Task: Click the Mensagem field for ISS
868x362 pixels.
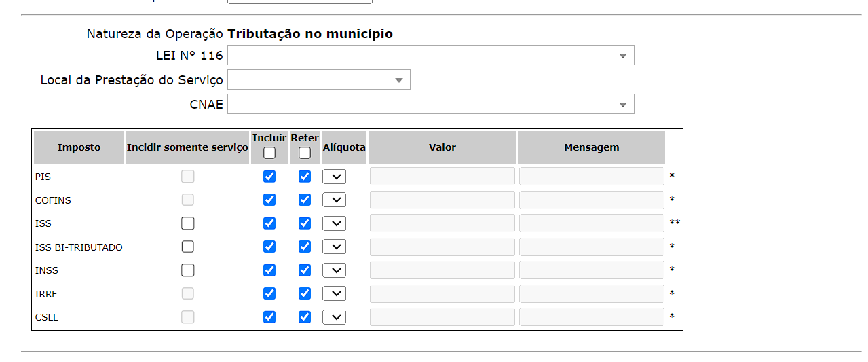Action: tap(591, 223)
